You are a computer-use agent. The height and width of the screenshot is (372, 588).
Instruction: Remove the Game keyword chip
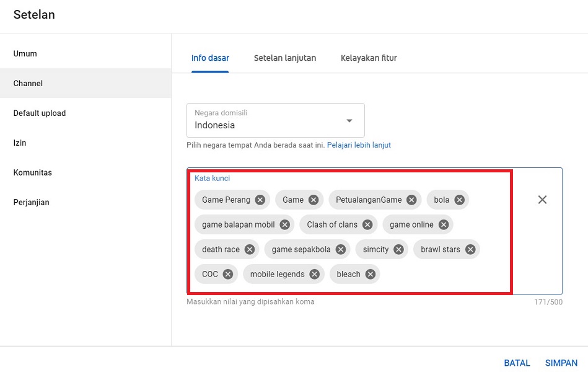pyautogui.click(x=314, y=200)
